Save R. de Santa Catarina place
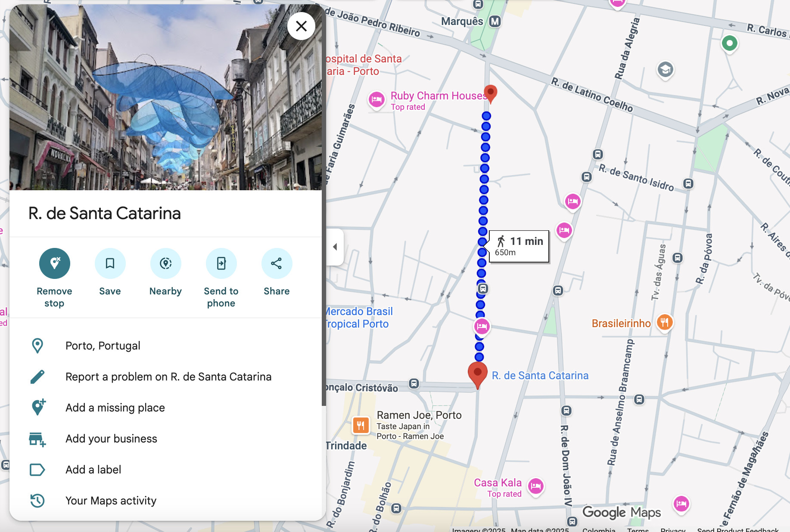Screen dimensions: 790x532 click(x=110, y=263)
